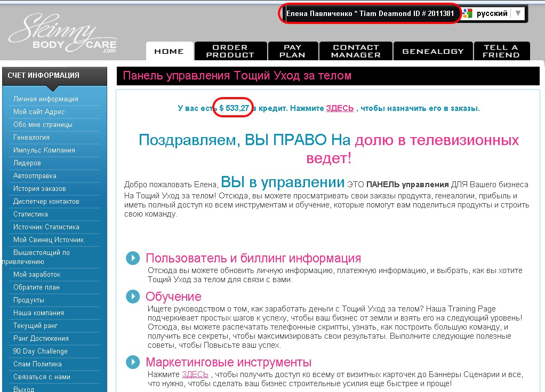Click the Статистика sidebar link
Image resolution: width=545 pixels, height=392 pixels.
[x=30, y=214]
